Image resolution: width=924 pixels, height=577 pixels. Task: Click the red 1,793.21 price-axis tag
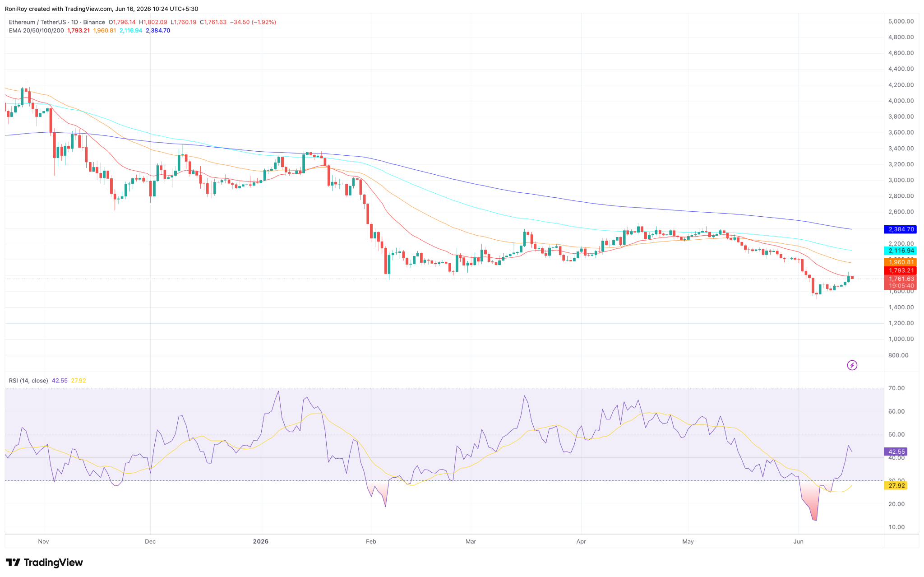tap(901, 271)
